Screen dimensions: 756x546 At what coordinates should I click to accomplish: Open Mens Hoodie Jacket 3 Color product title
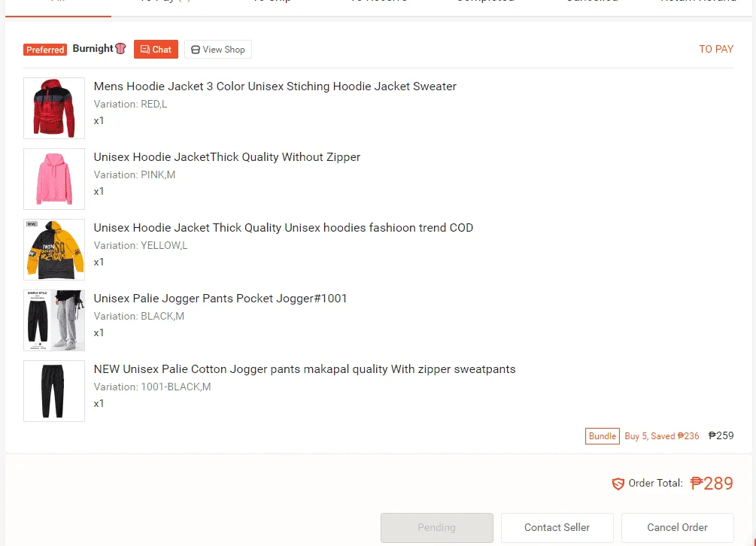click(x=275, y=86)
